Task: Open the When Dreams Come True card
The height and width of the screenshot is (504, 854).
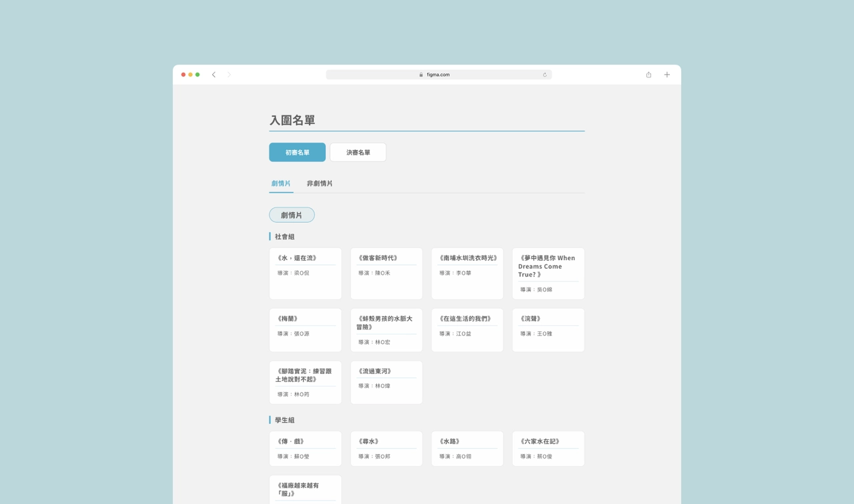Action: pyautogui.click(x=548, y=273)
